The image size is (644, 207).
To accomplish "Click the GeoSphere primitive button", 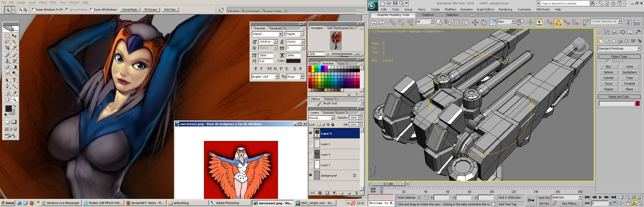I will click(x=629, y=72).
